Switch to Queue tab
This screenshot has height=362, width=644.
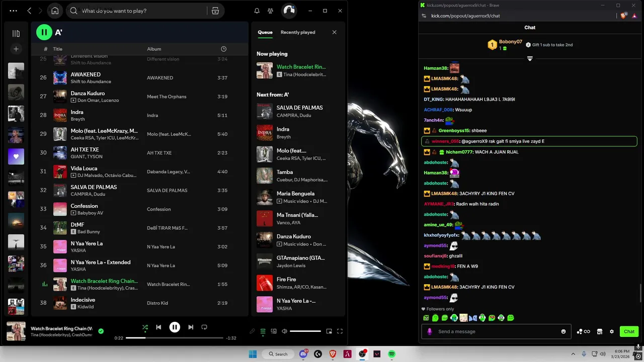(265, 32)
